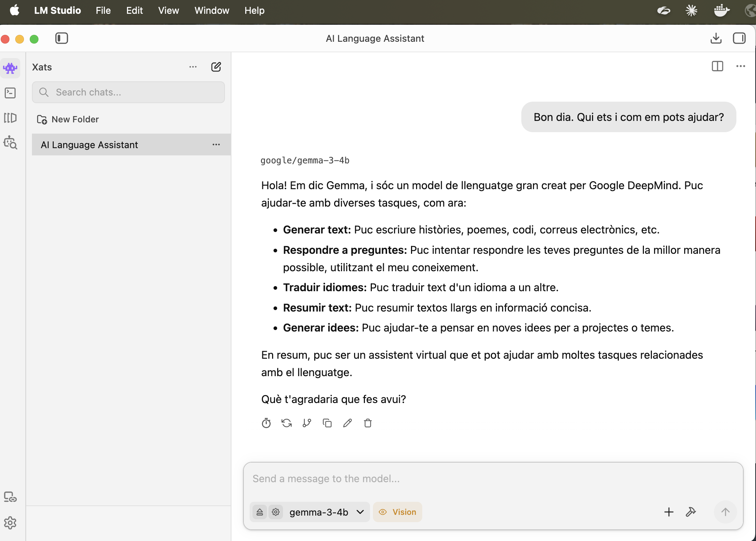
Task: Create a new chat with compose icon
Action: 216,67
